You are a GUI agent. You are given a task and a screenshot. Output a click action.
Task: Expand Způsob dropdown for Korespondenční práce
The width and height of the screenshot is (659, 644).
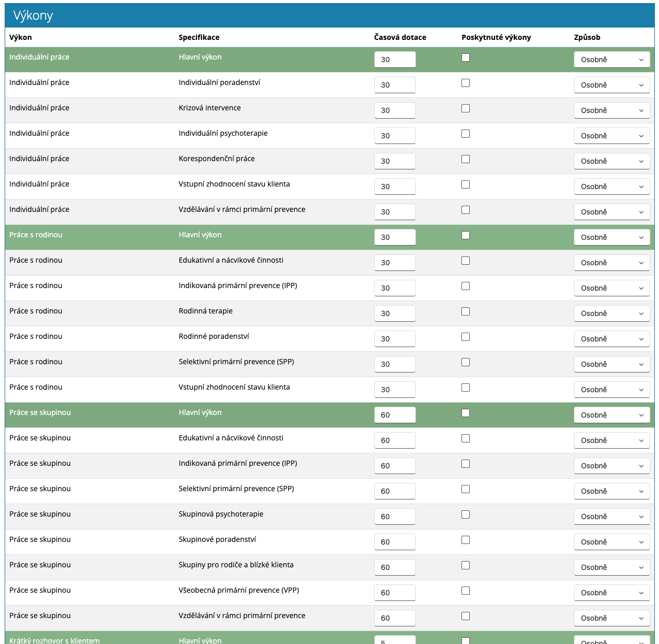pyautogui.click(x=612, y=161)
